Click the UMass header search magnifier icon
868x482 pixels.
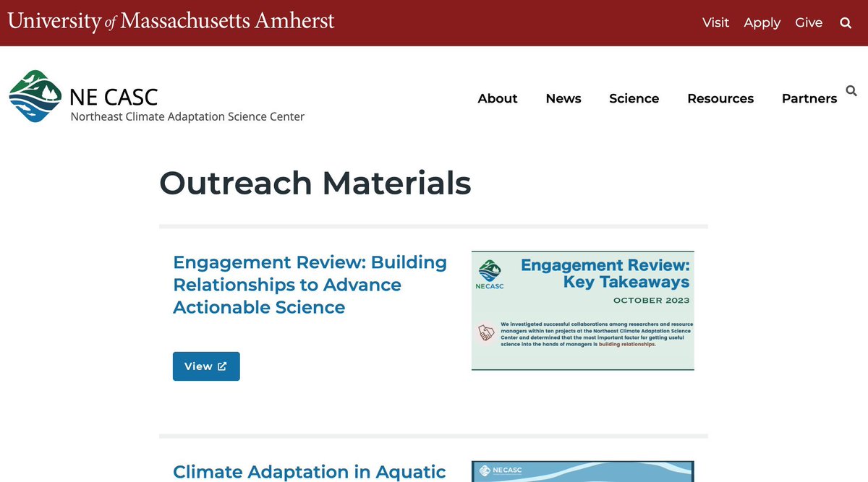(846, 22)
